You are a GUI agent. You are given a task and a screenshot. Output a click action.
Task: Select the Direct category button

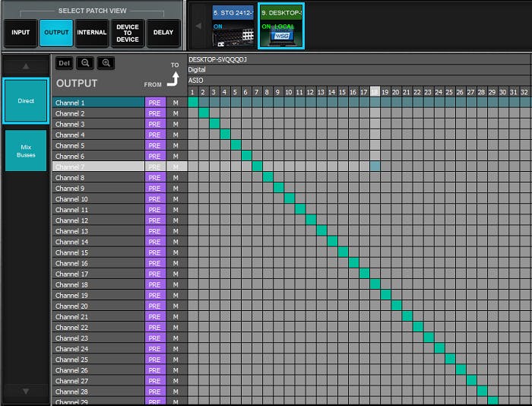point(26,100)
